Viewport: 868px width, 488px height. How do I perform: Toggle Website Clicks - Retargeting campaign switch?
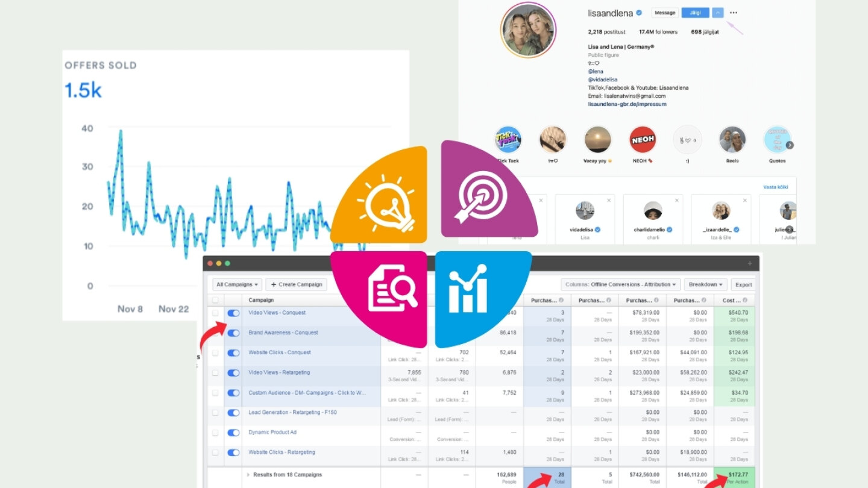[x=233, y=452]
